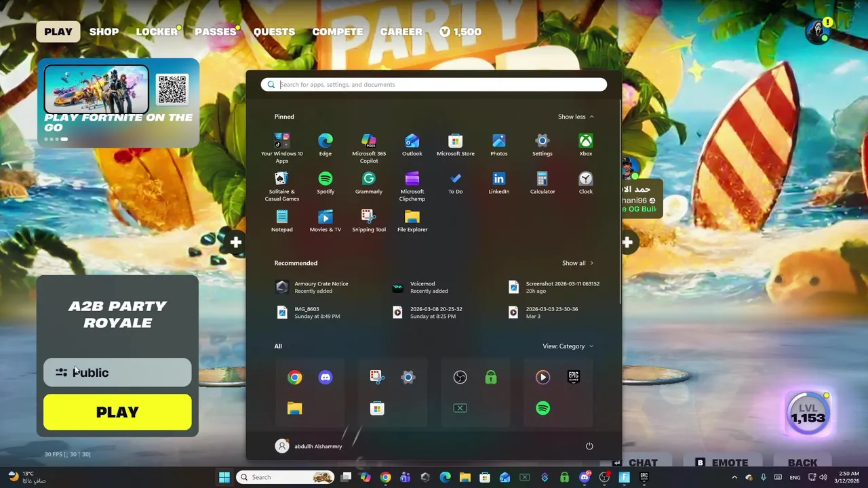Open recommended IMG_8603 file
Viewport: 868px width, 488px height.
[308, 312]
